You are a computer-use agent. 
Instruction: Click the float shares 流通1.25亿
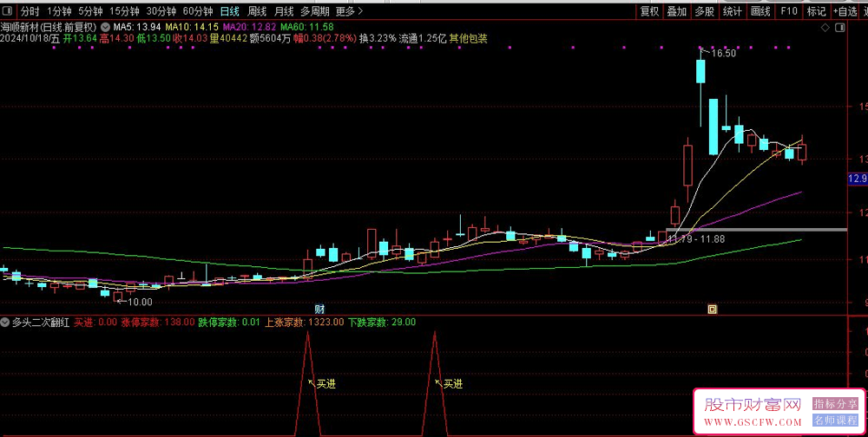pos(423,39)
